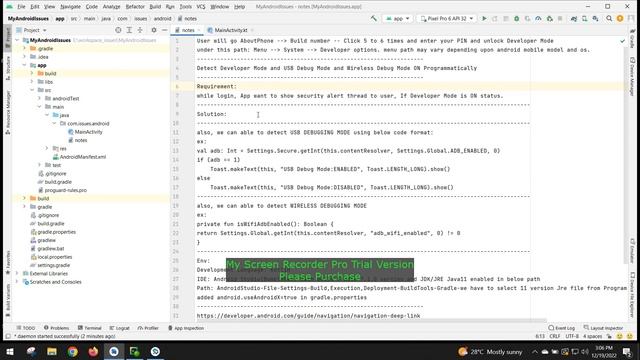
Task: Toggle the Device Manager right side tab
Action: tap(632, 76)
